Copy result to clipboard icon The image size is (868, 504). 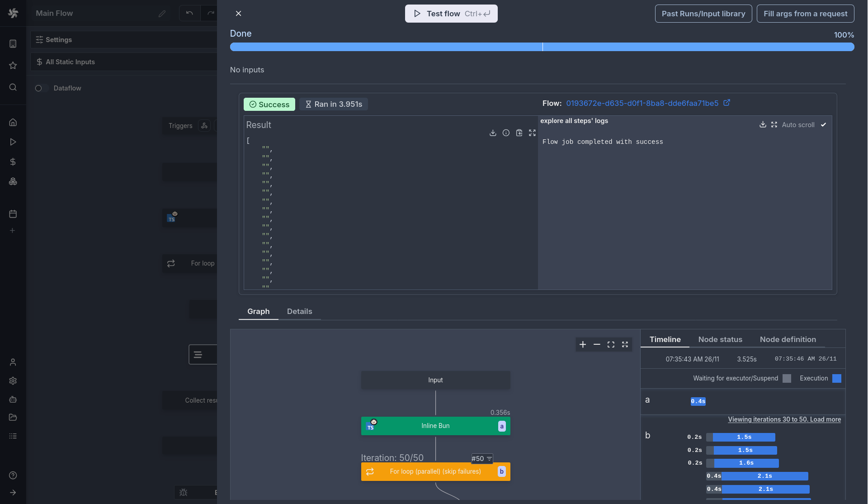point(519,133)
